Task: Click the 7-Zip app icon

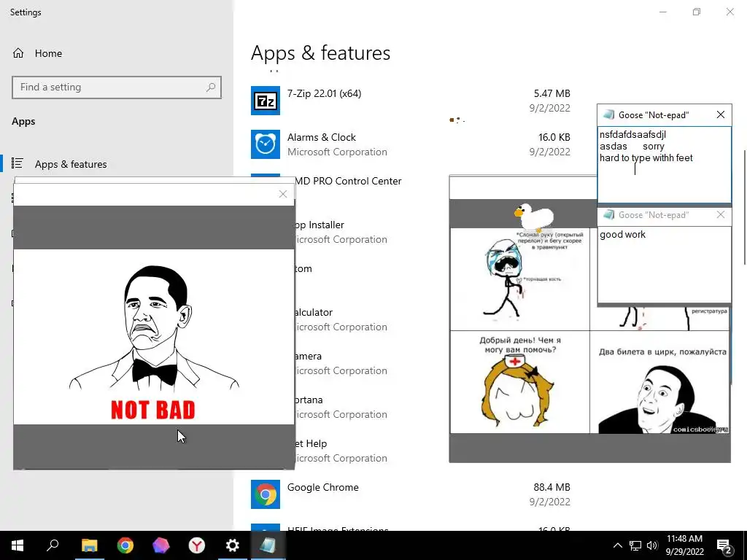Action: [x=266, y=101]
